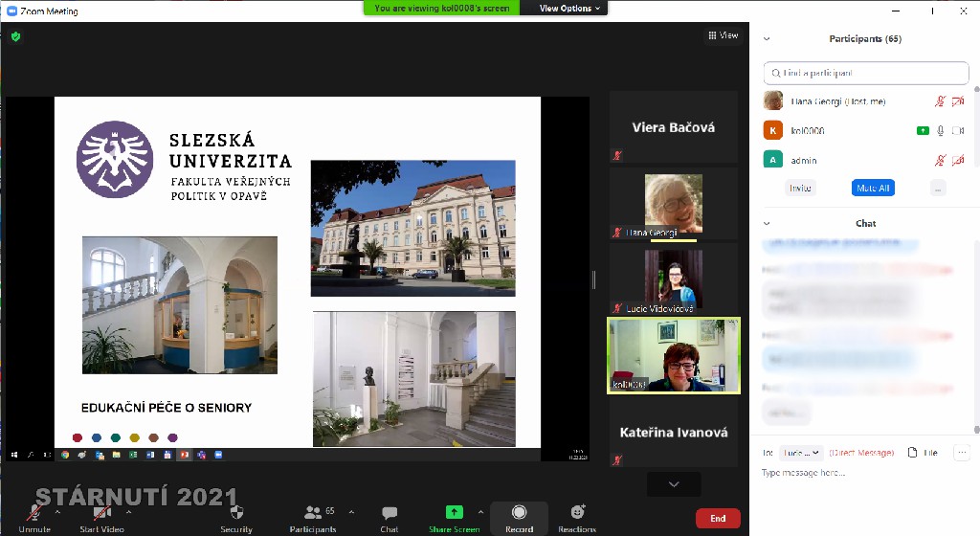This screenshot has height=536, width=980.
Task: Toggle Start Video camera button
Action: point(101,514)
